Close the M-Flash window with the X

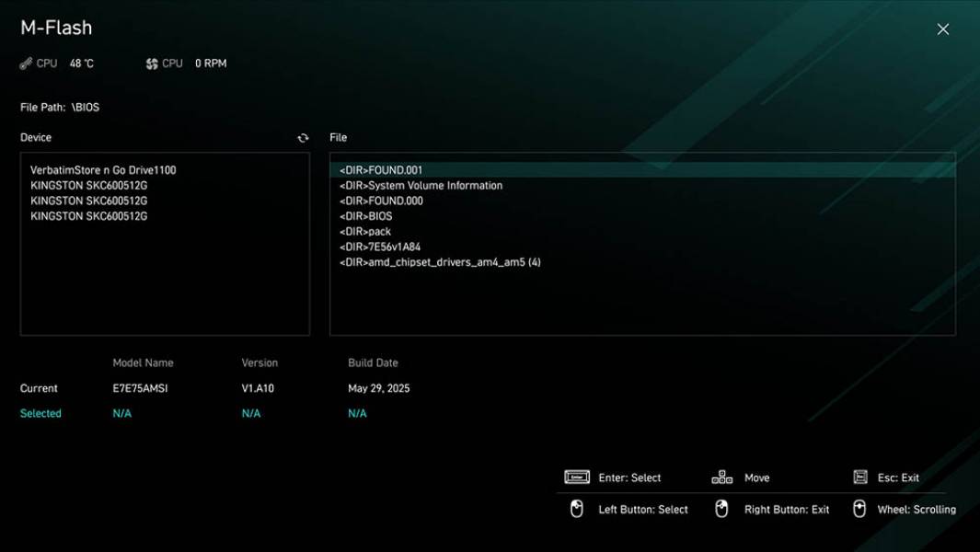click(942, 29)
